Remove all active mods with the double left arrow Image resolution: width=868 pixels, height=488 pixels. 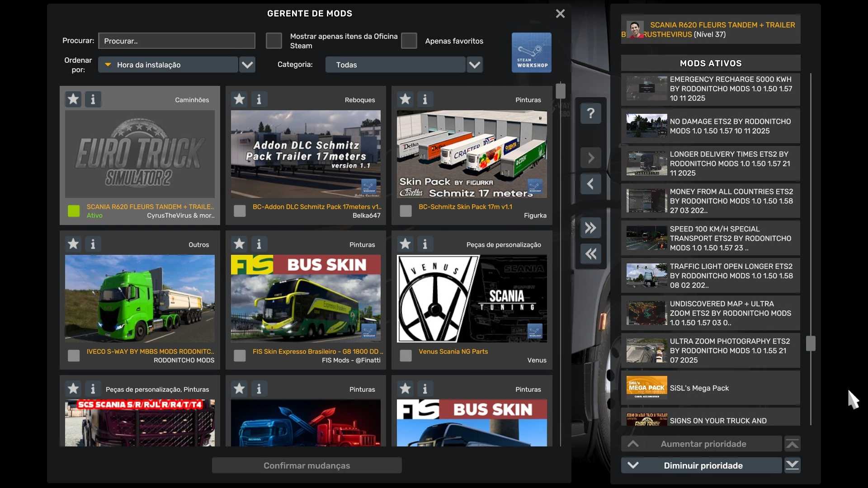(590, 254)
